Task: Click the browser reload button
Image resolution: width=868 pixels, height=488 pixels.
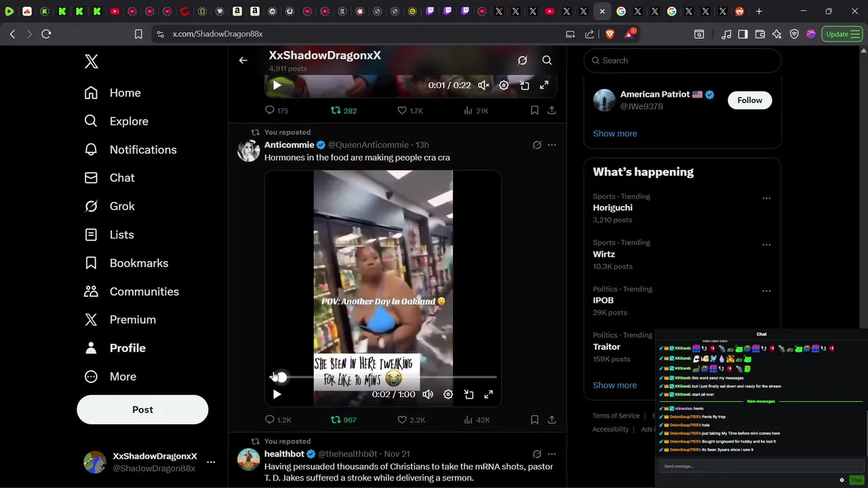Action: (x=46, y=34)
